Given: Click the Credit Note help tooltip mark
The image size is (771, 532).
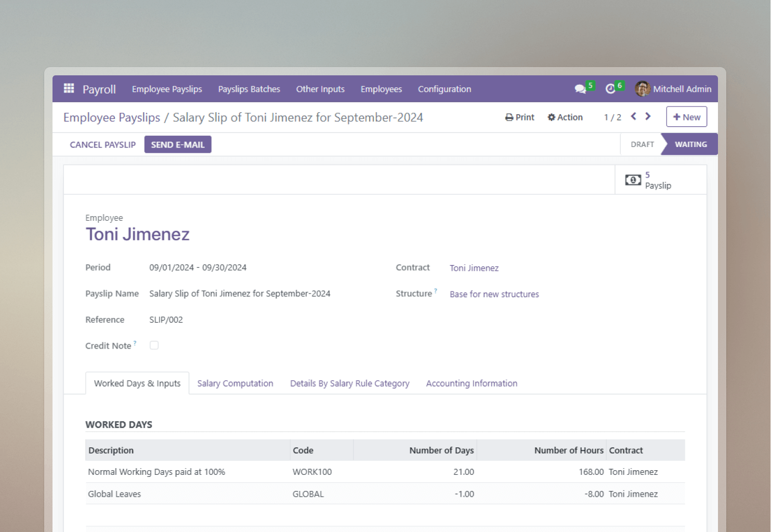Looking at the screenshot, I should tap(135, 343).
